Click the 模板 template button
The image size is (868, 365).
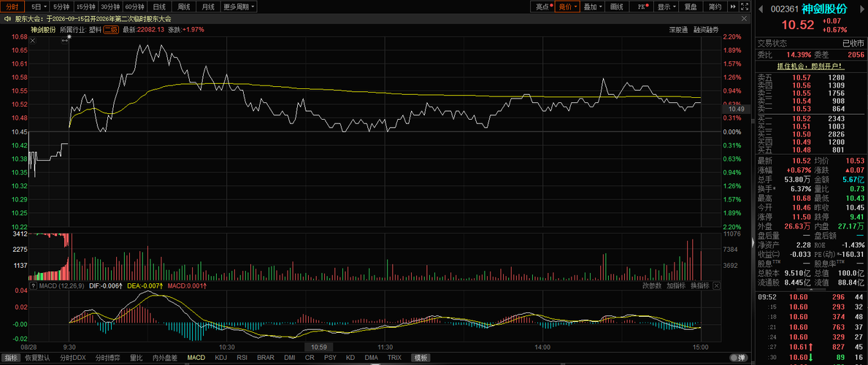tap(422, 358)
